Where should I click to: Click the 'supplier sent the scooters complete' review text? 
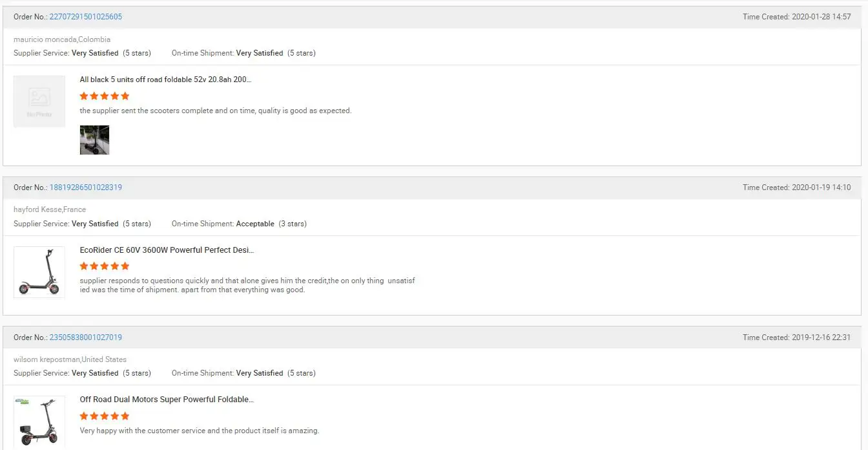(216, 111)
